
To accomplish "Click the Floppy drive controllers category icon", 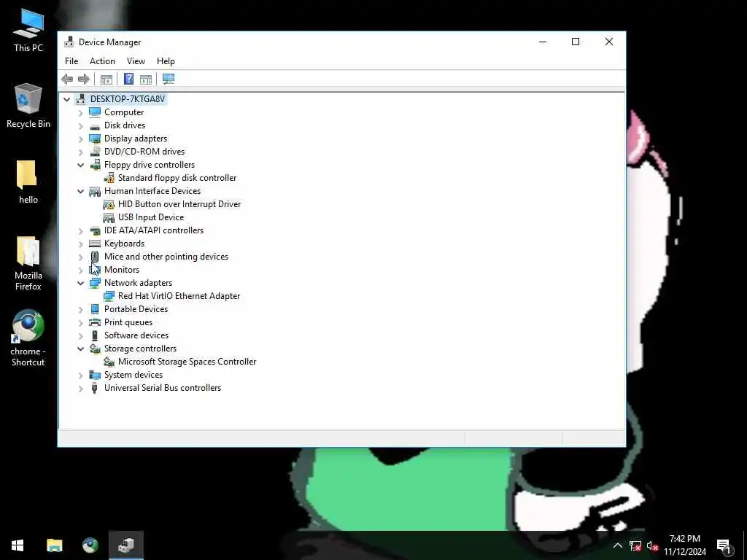I will point(95,165).
